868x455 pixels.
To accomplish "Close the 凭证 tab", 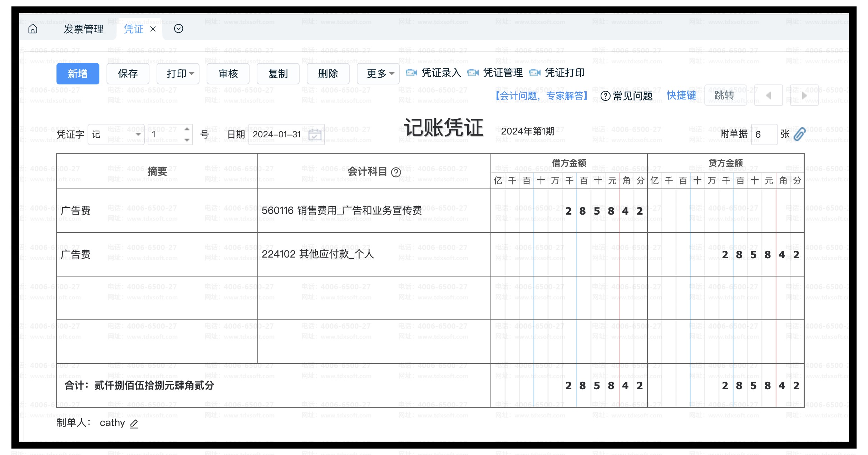I will coord(153,29).
